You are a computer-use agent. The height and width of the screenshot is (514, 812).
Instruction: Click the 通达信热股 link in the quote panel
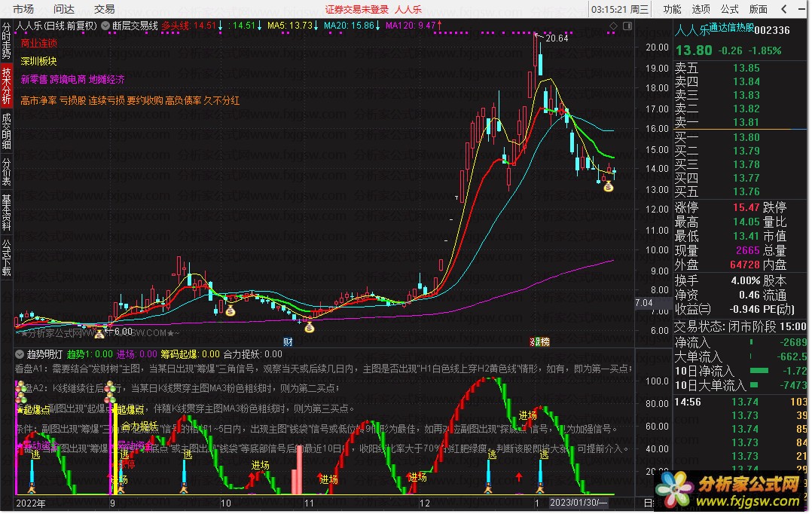coord(731,27)
